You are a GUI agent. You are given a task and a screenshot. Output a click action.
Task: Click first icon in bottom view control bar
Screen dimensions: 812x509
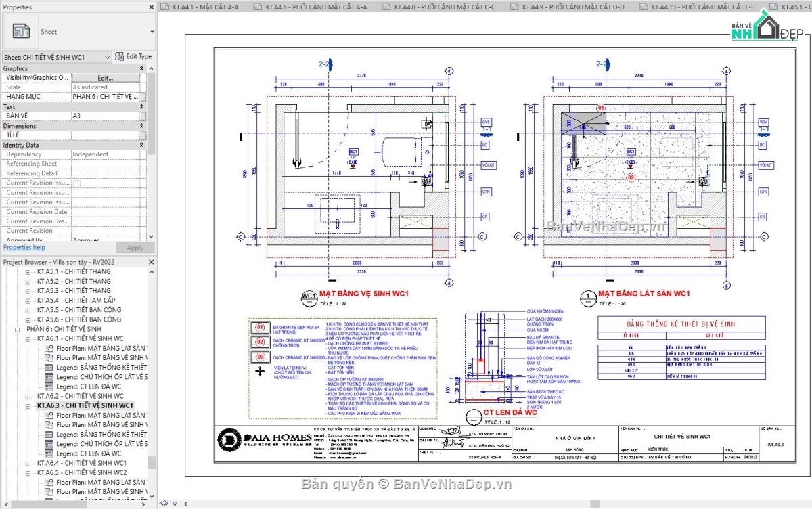pos(164,504)
